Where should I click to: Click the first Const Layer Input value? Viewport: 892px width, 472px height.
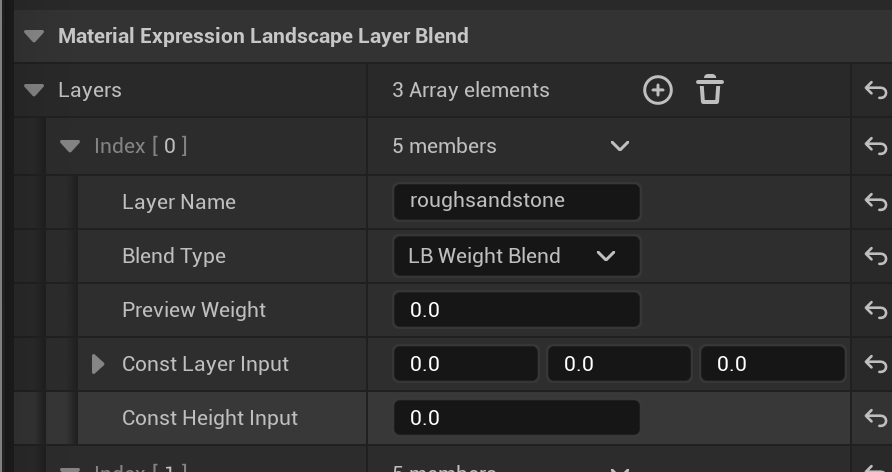pos(465,364)
